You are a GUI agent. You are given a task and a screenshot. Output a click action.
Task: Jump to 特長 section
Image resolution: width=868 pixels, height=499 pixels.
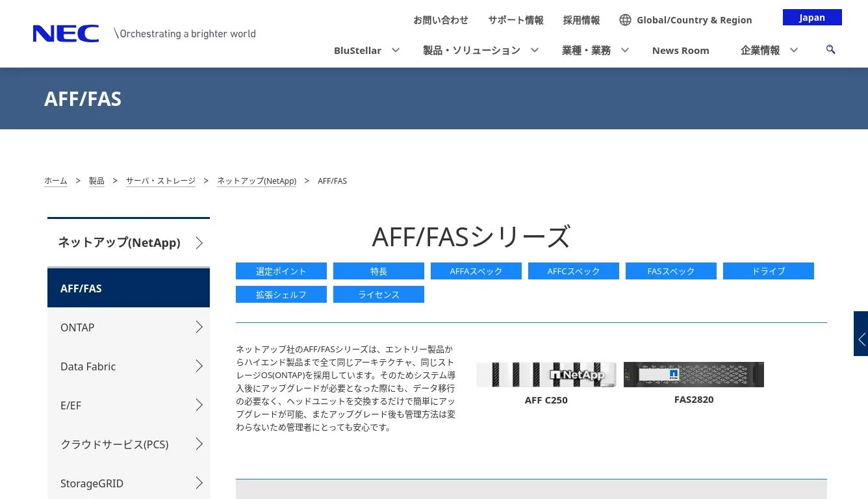[x=379, y=271]
